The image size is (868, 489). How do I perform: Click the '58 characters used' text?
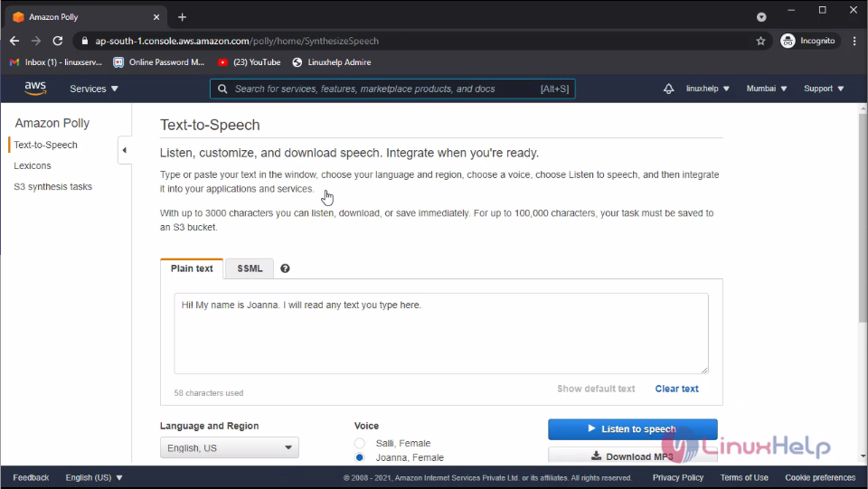tap(209, 393)
